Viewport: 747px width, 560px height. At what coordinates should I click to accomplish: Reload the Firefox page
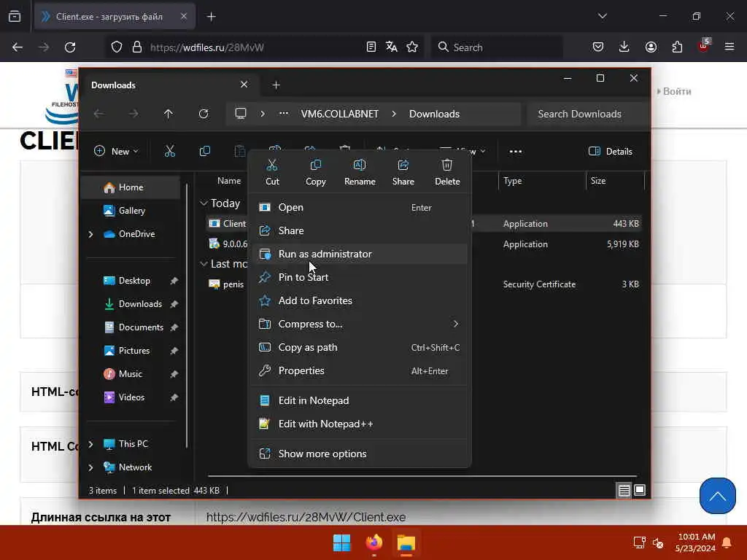[x=70, y=47]
